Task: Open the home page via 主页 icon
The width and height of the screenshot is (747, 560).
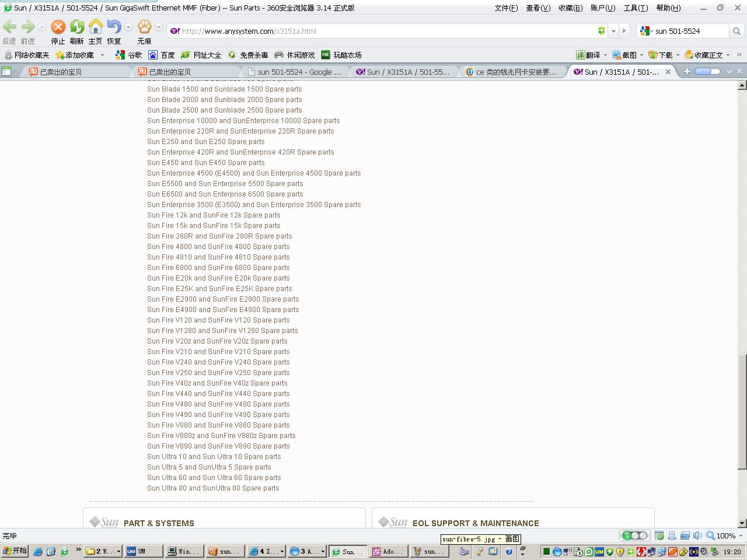Action: tap(96, 27)
